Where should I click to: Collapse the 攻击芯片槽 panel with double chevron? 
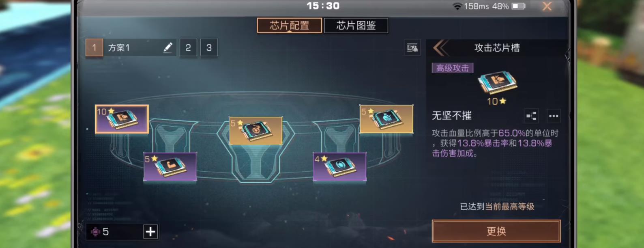point(441,48)
